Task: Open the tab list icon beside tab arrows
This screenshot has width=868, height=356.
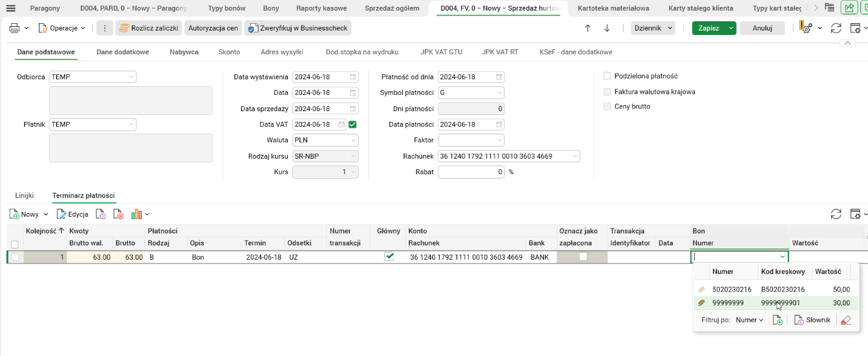Action: pos(829,7)
